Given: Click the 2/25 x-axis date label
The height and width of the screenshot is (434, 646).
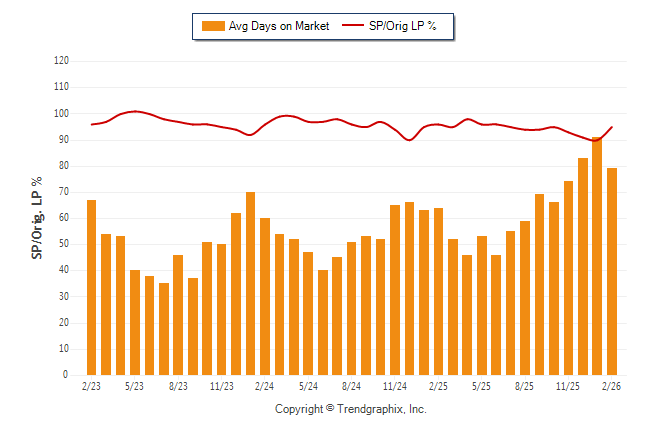Looking at the screenshot, I should (438, 386).
